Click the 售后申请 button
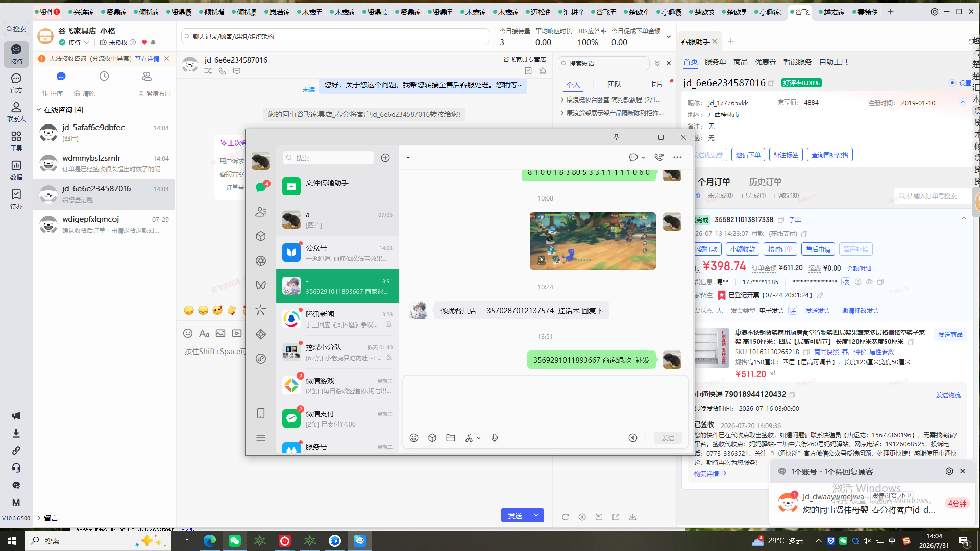Image resolution: width=980 pixels, height=551 pixels. tap(818, 249)
